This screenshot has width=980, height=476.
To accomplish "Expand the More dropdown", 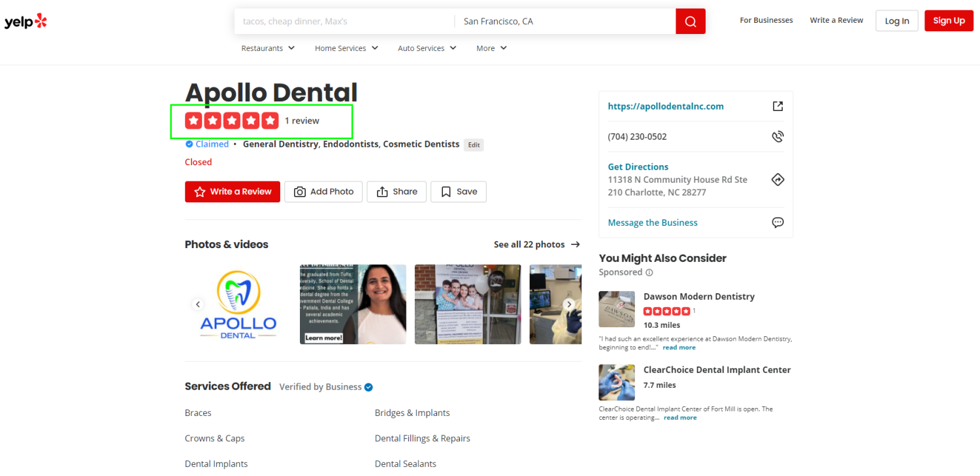I will tap(491, 48).
